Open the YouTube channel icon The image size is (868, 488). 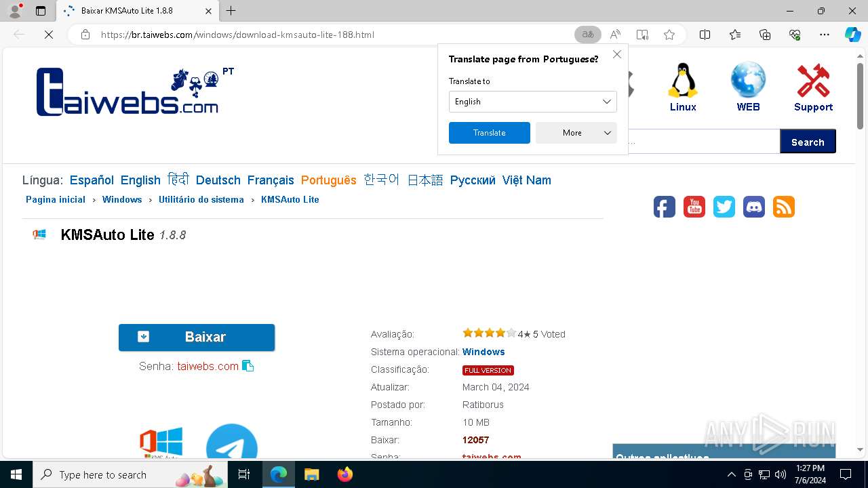(x=694, y=207)
